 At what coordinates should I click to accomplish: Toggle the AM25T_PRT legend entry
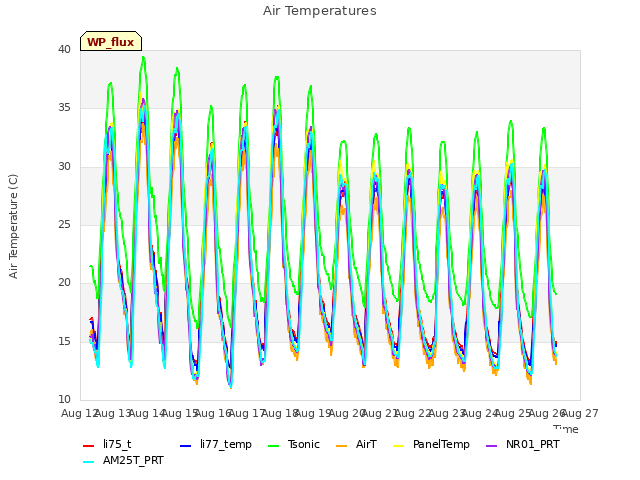[x=123, y=461]
